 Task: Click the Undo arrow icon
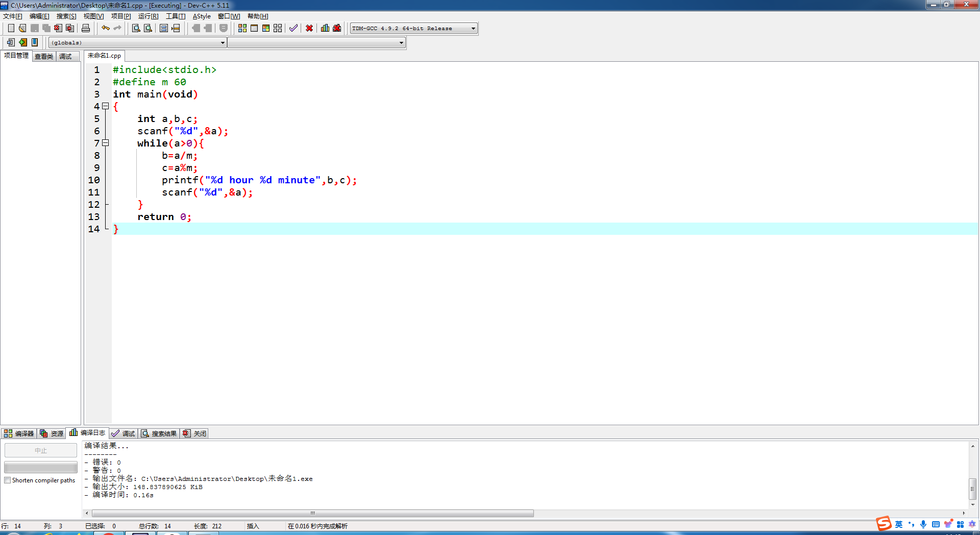(106, 28)
